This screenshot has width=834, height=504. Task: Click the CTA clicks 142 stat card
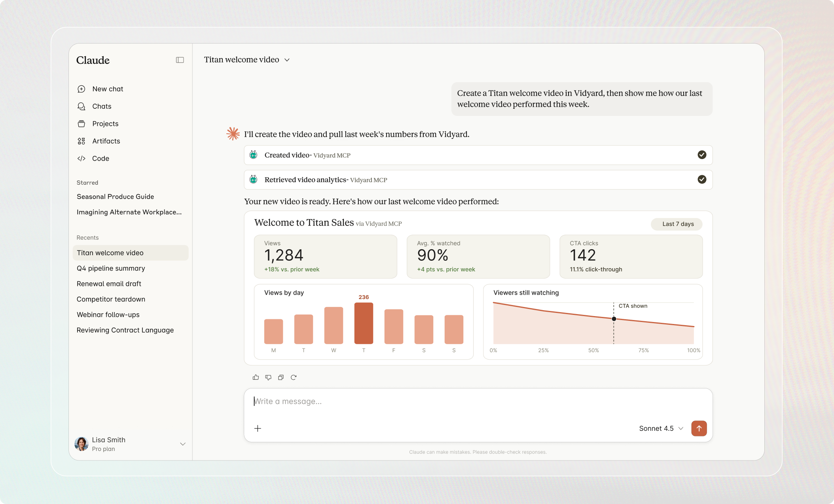[x=631, y=257]
